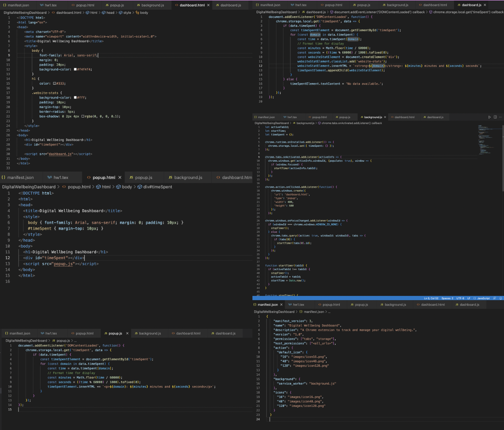Viewport: 504px width, 430px height.
Task: Click 'function startTimer(tabId)' line in background.js
Action: coord(286,265)
